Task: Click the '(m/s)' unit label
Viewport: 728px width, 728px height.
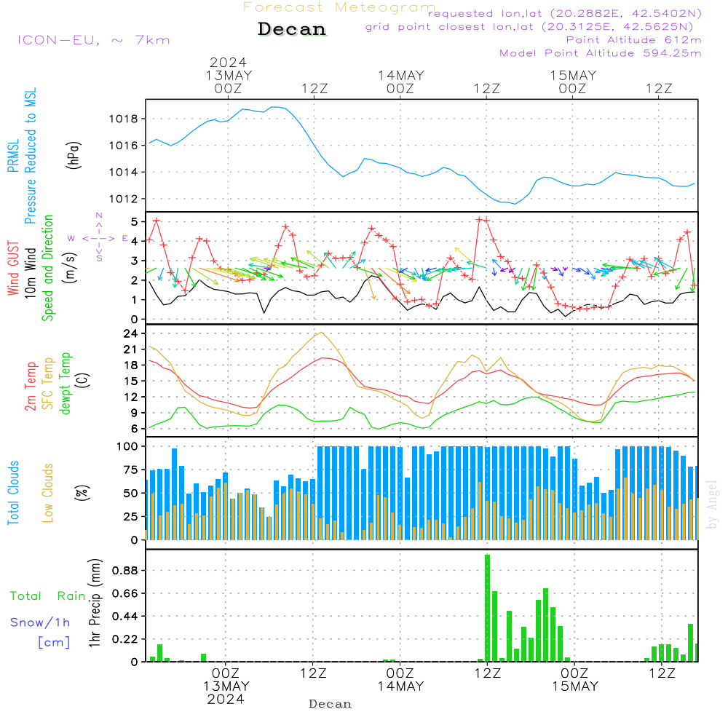Action: 71,268
